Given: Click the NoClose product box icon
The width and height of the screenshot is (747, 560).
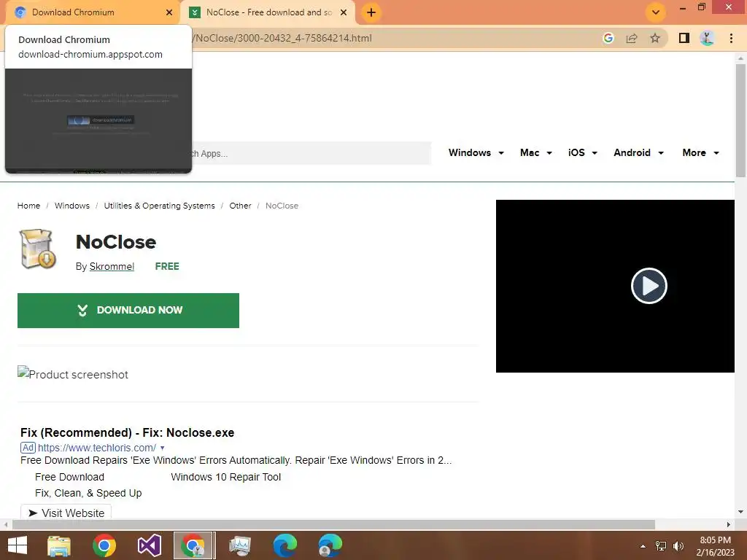Looking at the screenshot, I should pos(38,249).
